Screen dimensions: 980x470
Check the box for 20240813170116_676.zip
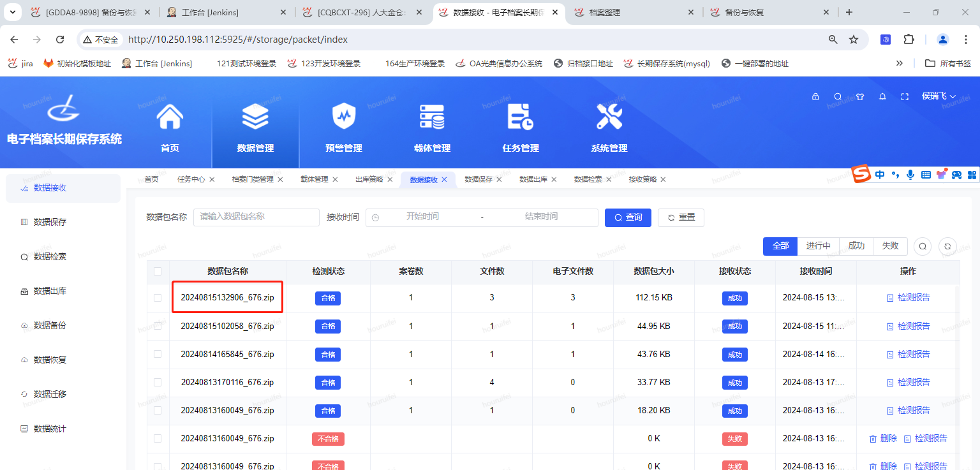point(158,382)
